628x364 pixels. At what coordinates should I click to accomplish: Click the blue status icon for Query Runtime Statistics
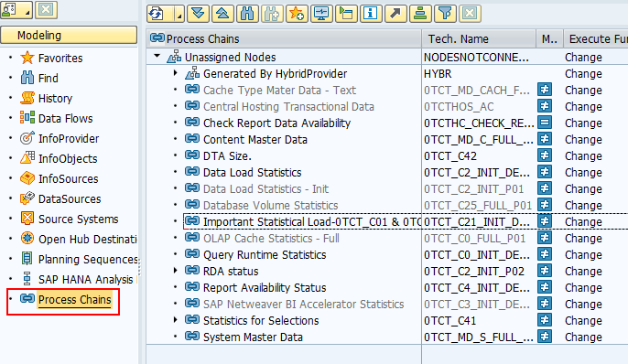coord(545,254)
